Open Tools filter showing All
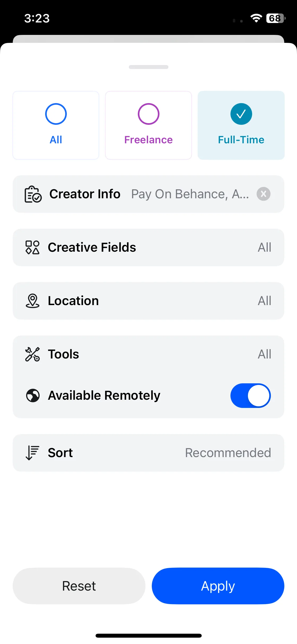 coord(148,354)
